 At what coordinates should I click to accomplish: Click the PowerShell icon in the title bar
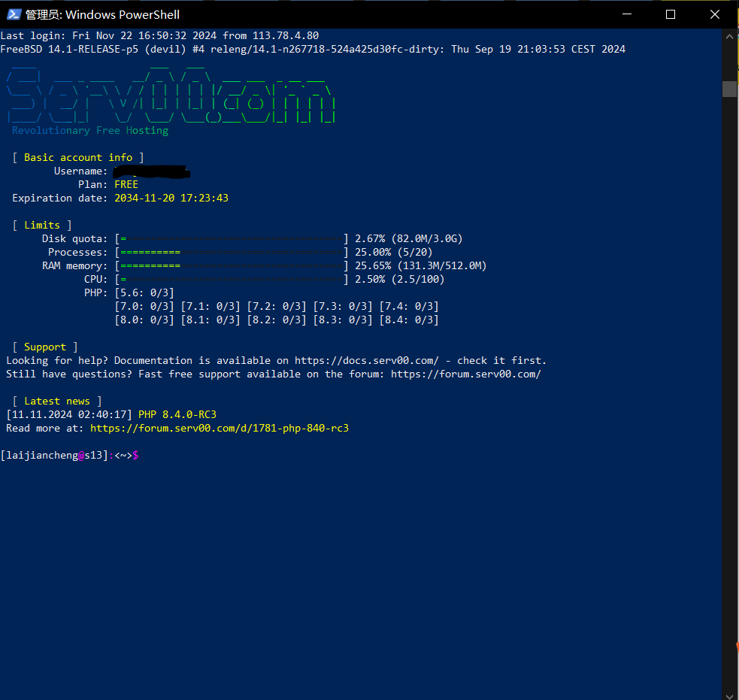(x=14, y=14)
